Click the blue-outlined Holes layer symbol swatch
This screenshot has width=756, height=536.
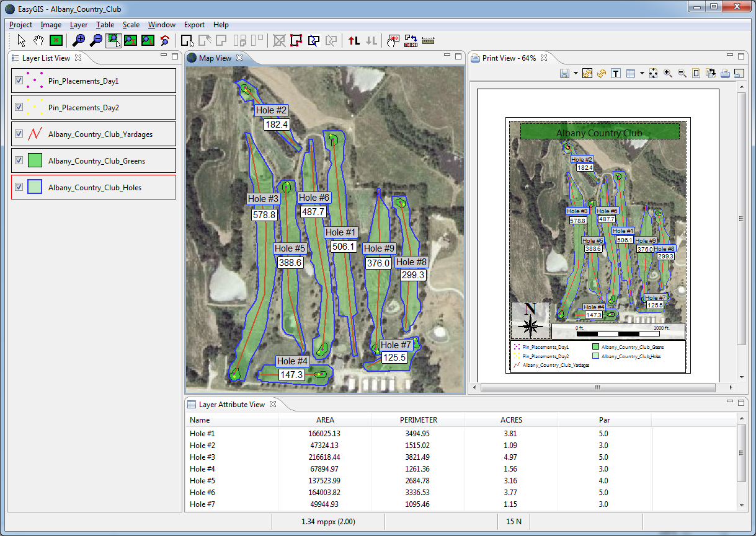point(35,187)
